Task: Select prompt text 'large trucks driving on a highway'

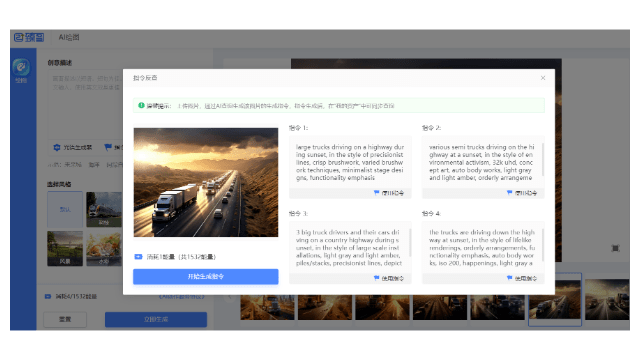Action: pyautogui.click(x=344, y=147)
